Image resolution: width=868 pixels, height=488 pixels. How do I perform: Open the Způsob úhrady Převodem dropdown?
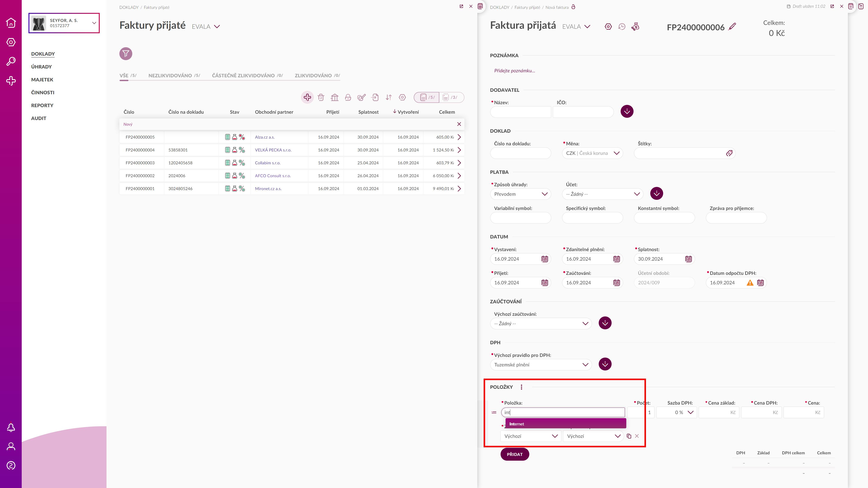click(x=521, y=194)
